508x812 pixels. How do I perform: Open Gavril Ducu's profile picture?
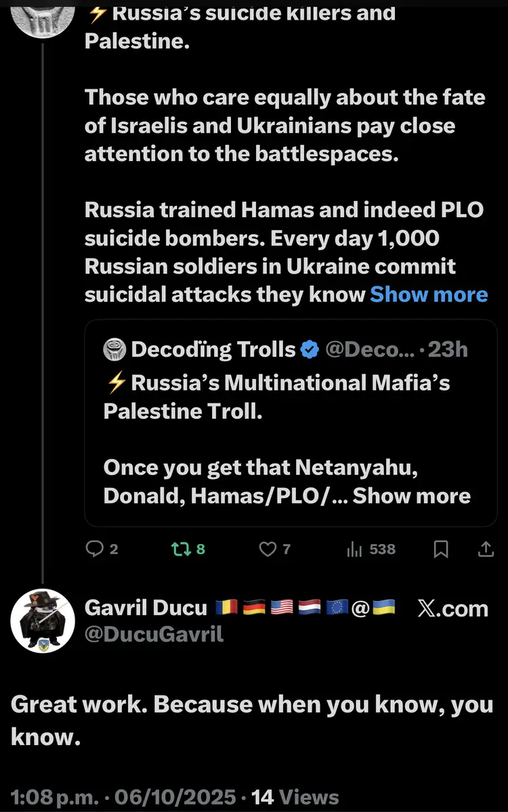click(43, 621)
